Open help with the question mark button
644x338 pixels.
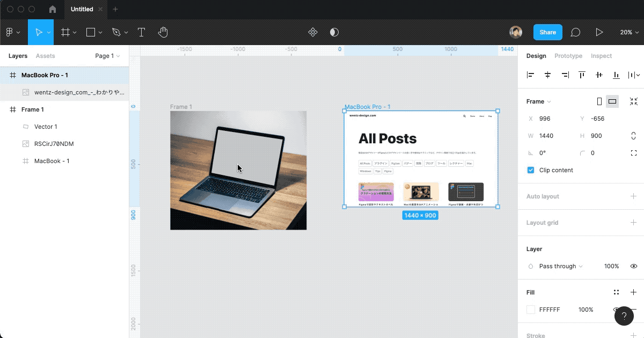624,316
